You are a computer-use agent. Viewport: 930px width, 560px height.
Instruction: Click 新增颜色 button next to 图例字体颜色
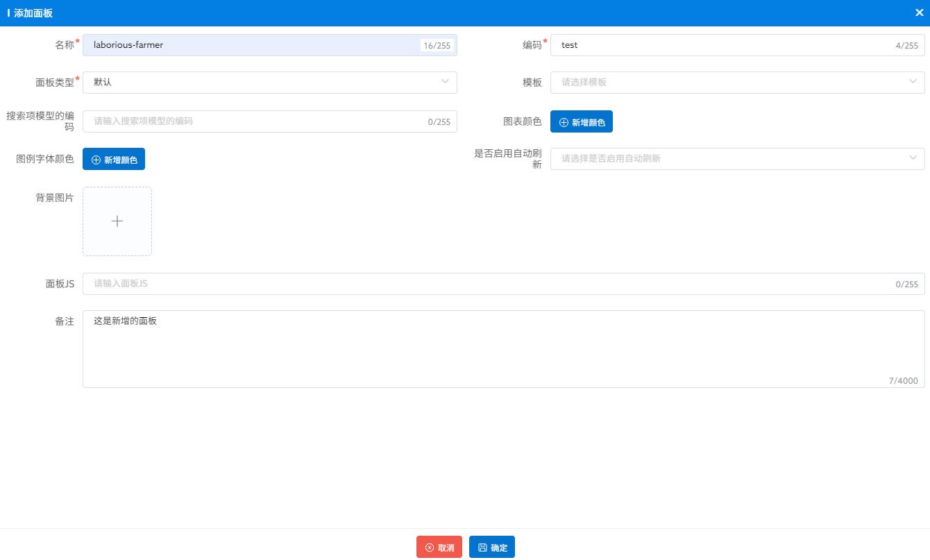coord(114,159)
